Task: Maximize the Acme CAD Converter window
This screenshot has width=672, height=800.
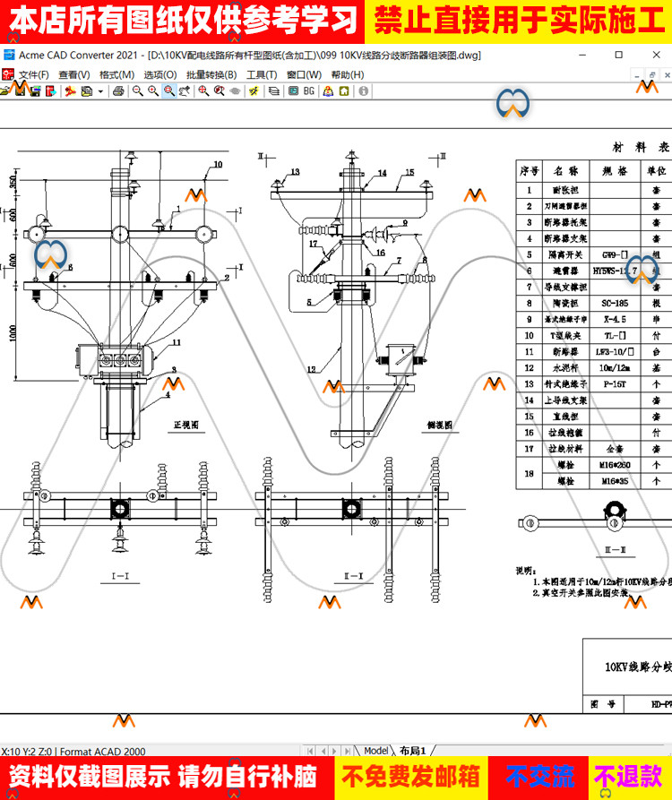Action: (x=618, y=55)
